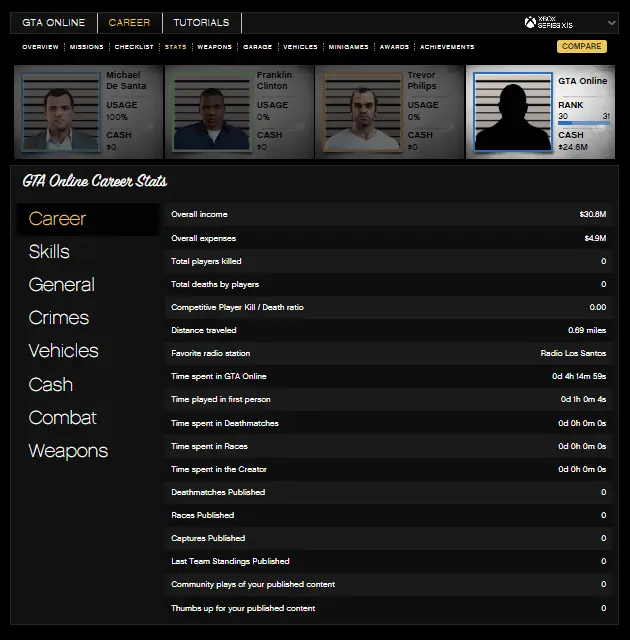The image size is (630, 640).
Task: Select Michael De Santa mugshot
Action: coord(60,112)
